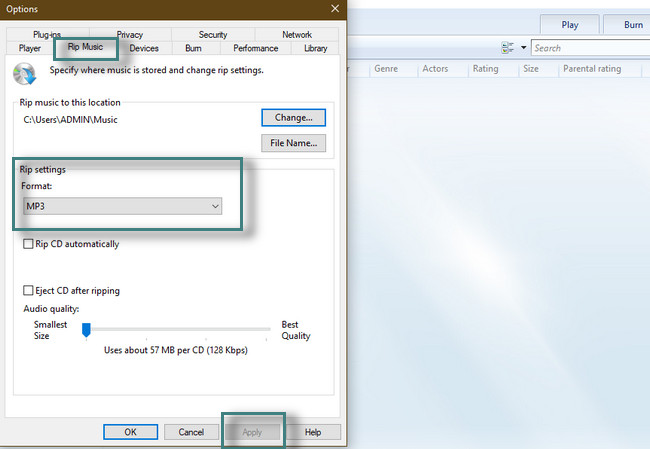Click the audio quality slider thumb
The image size is (650, 449).
point(86,330)
